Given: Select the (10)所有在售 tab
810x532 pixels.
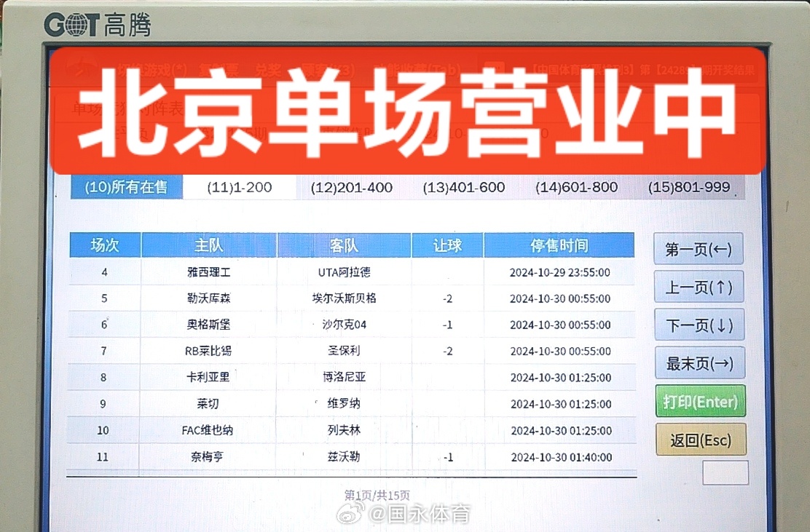Looking at the screenshot, I should click(127, 187).
